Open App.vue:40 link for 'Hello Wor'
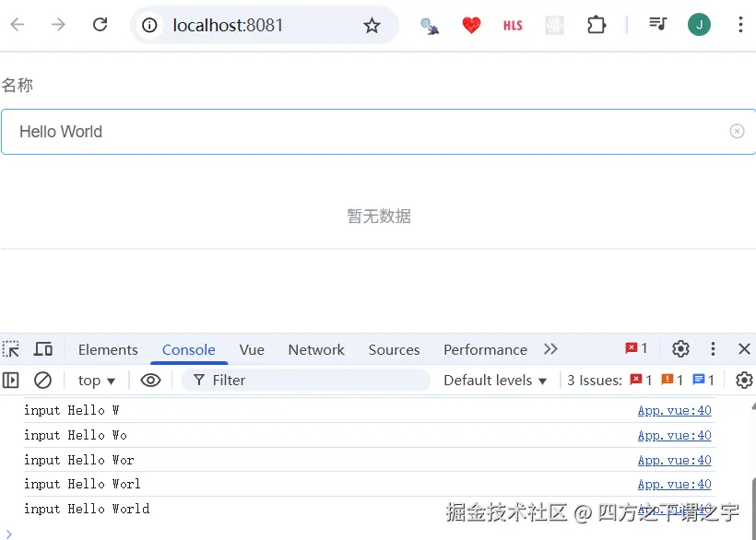 [674, 461]
